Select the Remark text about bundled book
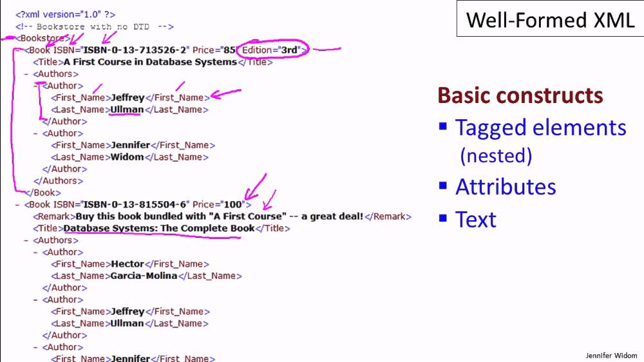The width and height of the screenshot is (644, 362). (220, 216)
